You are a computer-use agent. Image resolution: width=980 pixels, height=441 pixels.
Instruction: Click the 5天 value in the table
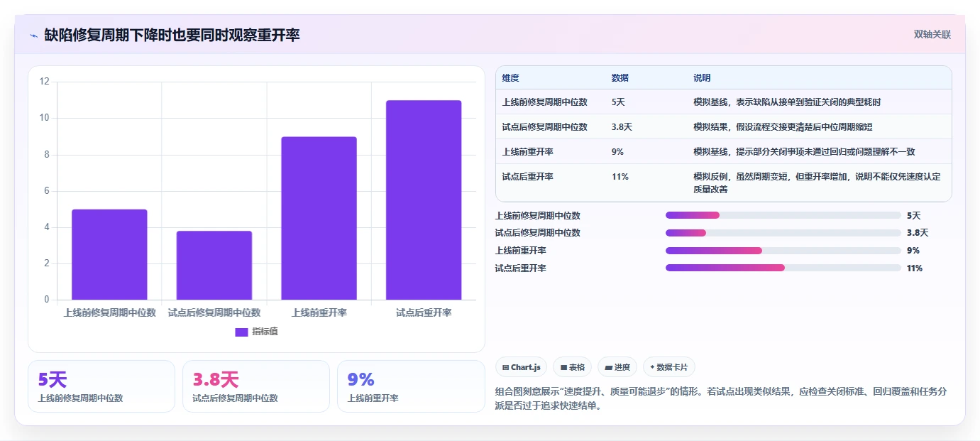618,102
